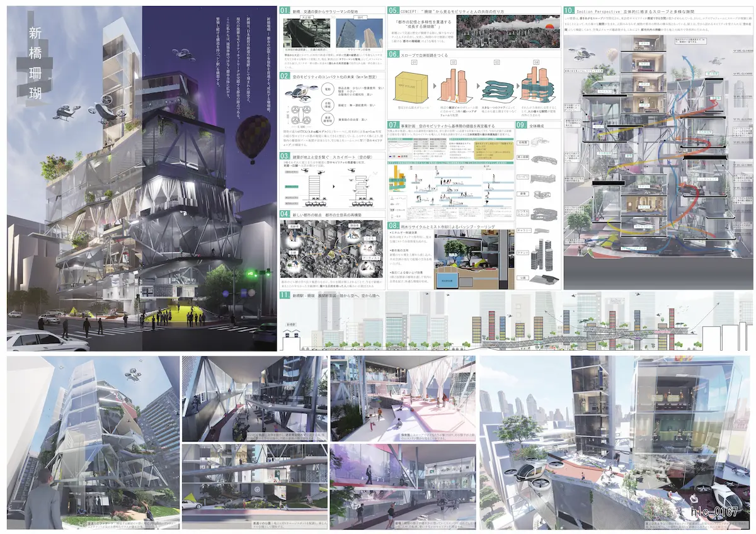This screenshot has height=534, width=756.
Task: Click the teal 10 Section Perspective badge
Action: click(x=570, y=11)
